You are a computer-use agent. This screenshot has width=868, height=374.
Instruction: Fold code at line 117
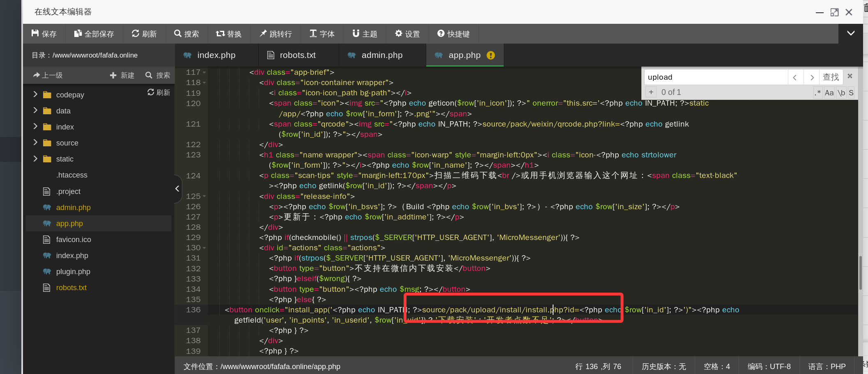pos(204,72)
